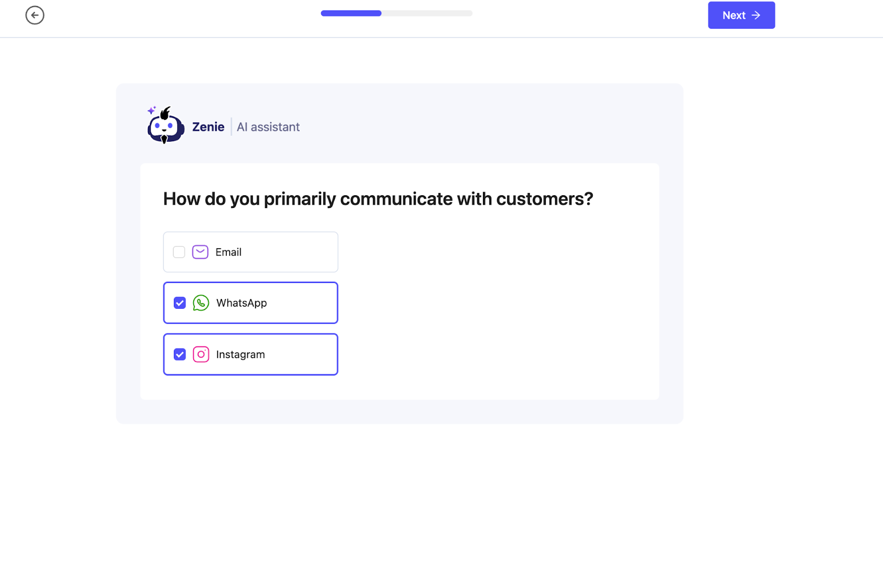Click the unfilled gray progress bar section
The height and width of the screenshot is (588, 883).
point(427,13)
